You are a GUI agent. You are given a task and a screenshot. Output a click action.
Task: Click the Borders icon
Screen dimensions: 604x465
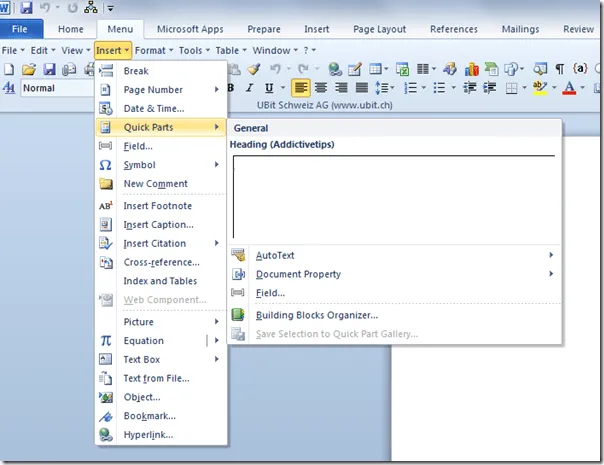(x=512, y=88)
